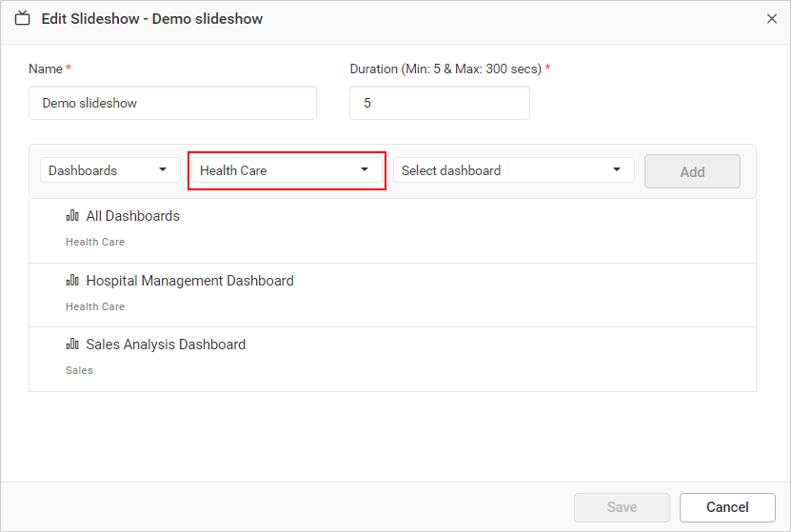The width and height of the screenshot is (791, 532).
Task: Close the Edit Slideshow dialog
Action: [x=772, y=19]
